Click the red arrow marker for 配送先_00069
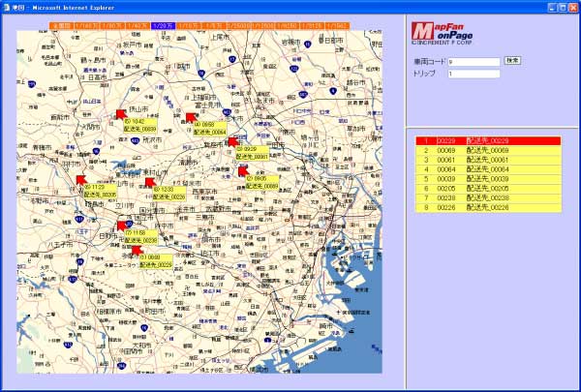The width and height of the screenshot is (581, 392). coord(243,171)
